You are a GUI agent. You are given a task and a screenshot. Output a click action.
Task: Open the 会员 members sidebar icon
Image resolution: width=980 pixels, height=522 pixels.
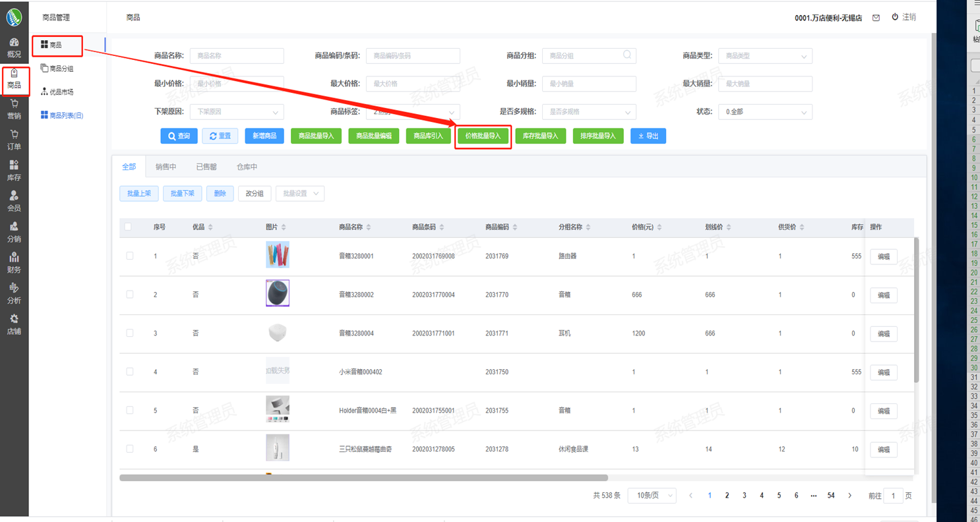[x=14, y=202]
